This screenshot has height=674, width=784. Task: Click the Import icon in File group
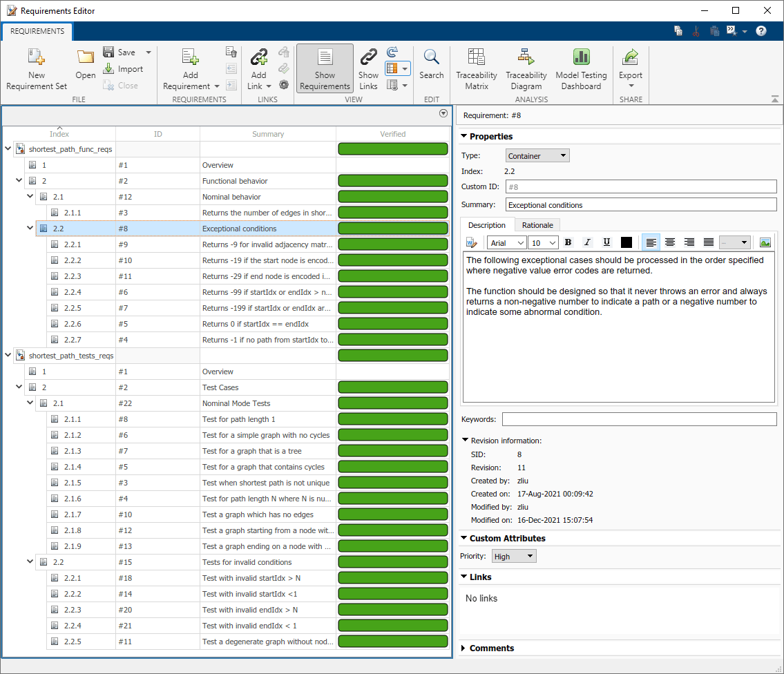109,69
